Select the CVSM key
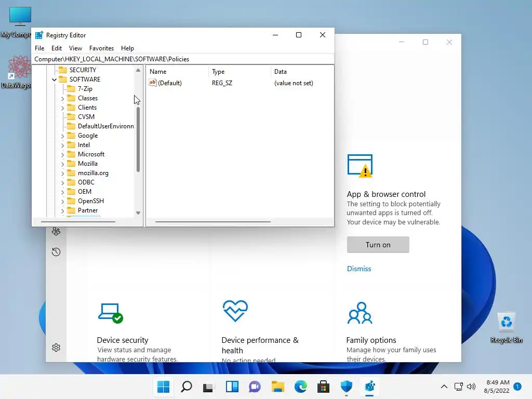Image resolution: width=532 pixels, height=399 pixels. 86,117
